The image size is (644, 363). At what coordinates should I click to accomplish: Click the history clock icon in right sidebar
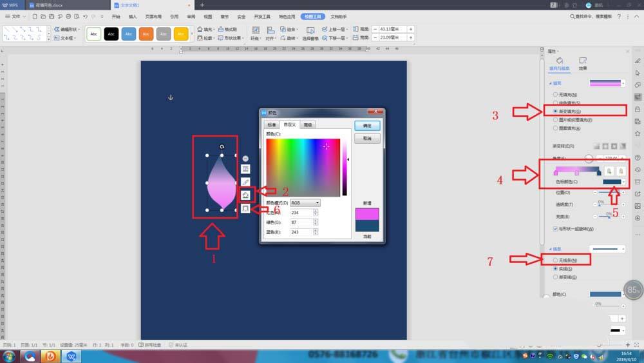coord(638,170)
